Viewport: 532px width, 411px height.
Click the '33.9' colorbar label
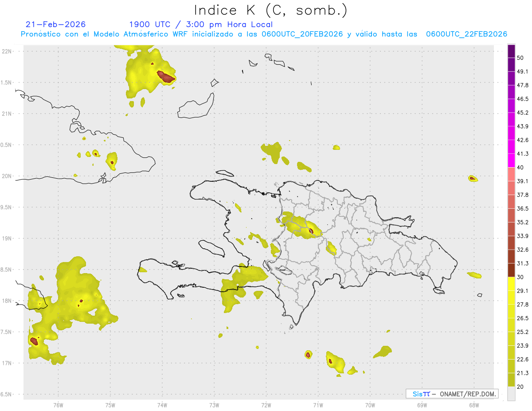point(523,236)
